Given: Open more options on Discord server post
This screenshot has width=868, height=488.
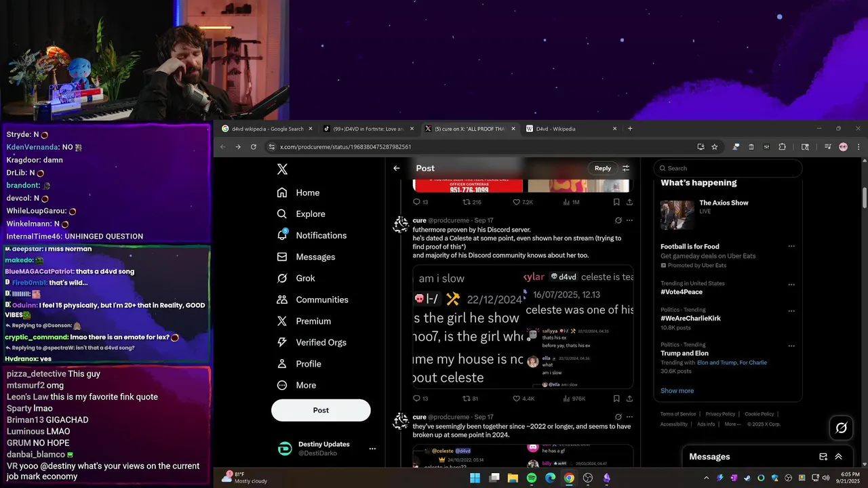Looking at the screenshot, I should pyautogui.click(x=629, y=220).
